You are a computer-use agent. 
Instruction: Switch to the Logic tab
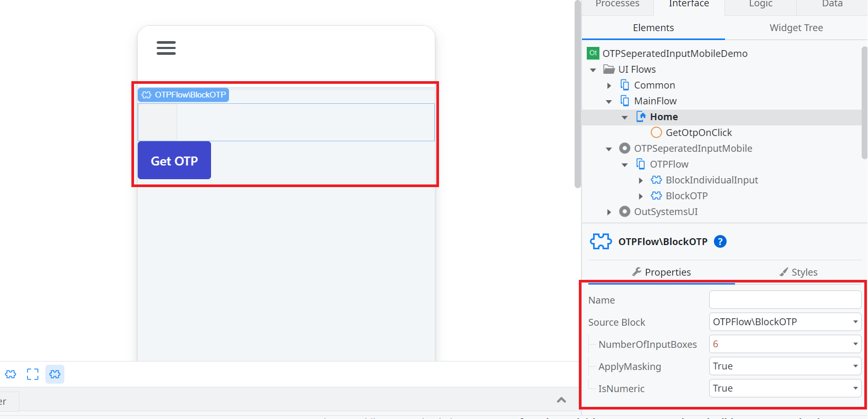click(x=760, y=4)
